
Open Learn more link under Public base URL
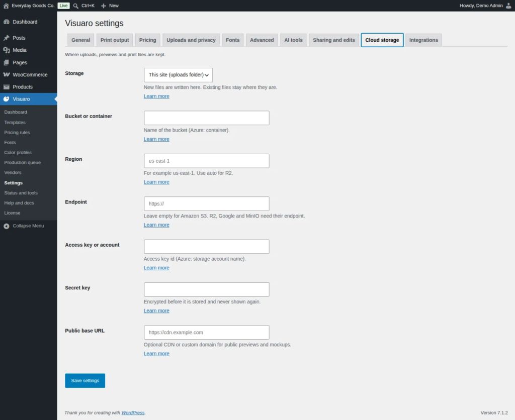[156, 354]
